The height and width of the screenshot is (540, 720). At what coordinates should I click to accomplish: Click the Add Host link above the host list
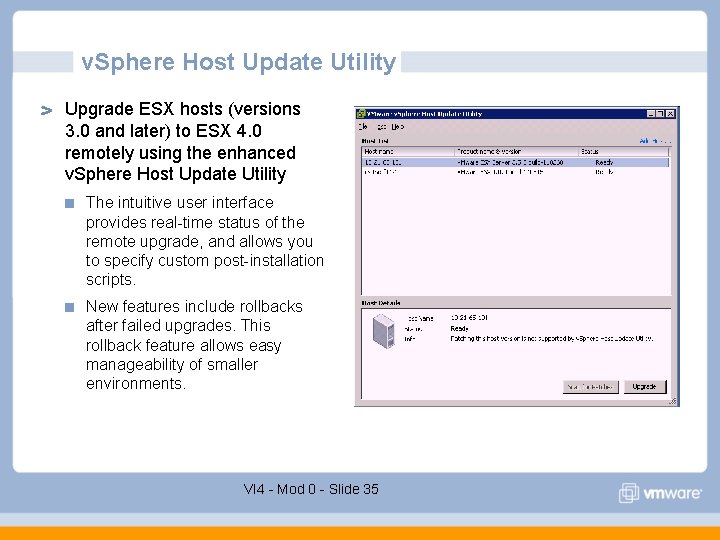(x=655, y=141)
